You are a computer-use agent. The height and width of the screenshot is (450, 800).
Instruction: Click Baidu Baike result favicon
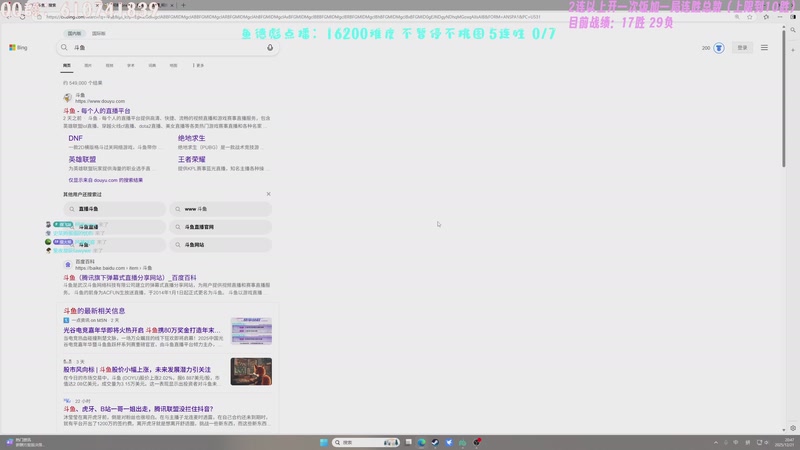click(67, 264)
